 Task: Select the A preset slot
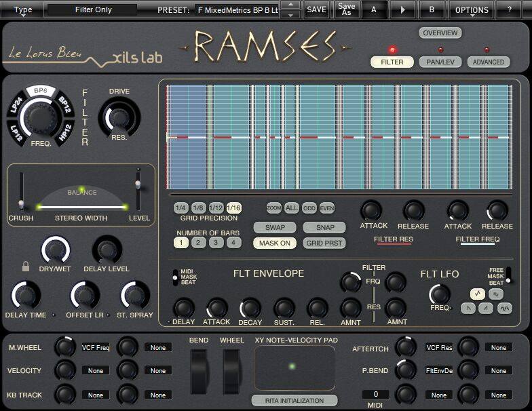click(x=374, y=9)
